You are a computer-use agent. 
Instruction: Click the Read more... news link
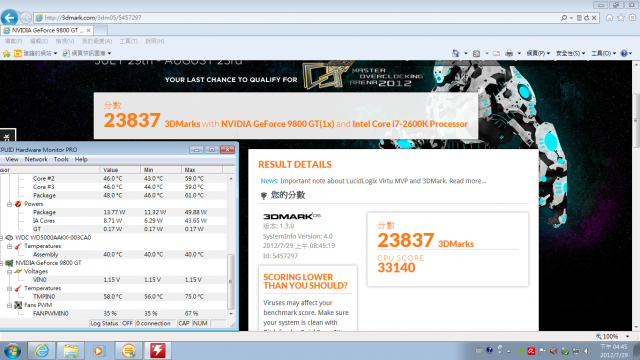tap(468, 181)
